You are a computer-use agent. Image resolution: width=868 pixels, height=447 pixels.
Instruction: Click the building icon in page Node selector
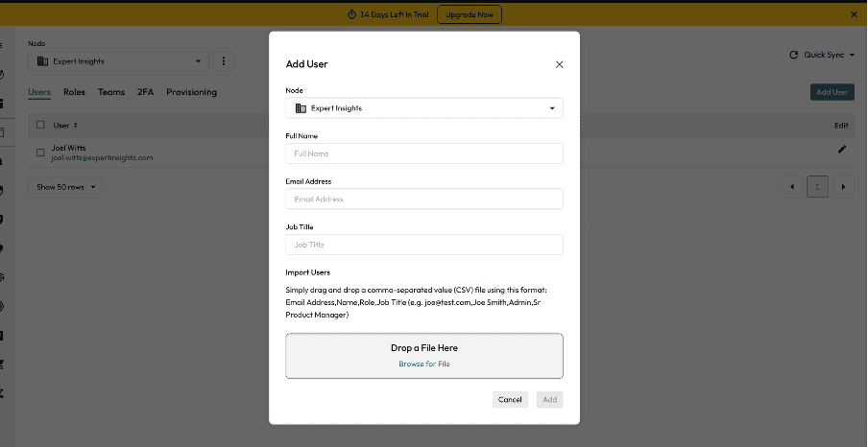click(x=42, y=61)
